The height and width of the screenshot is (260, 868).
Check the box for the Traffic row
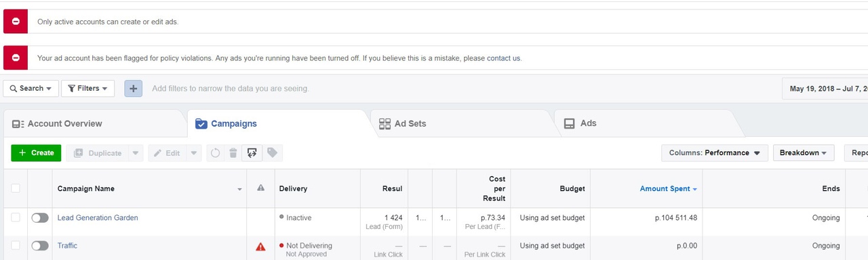coord(16,245)
